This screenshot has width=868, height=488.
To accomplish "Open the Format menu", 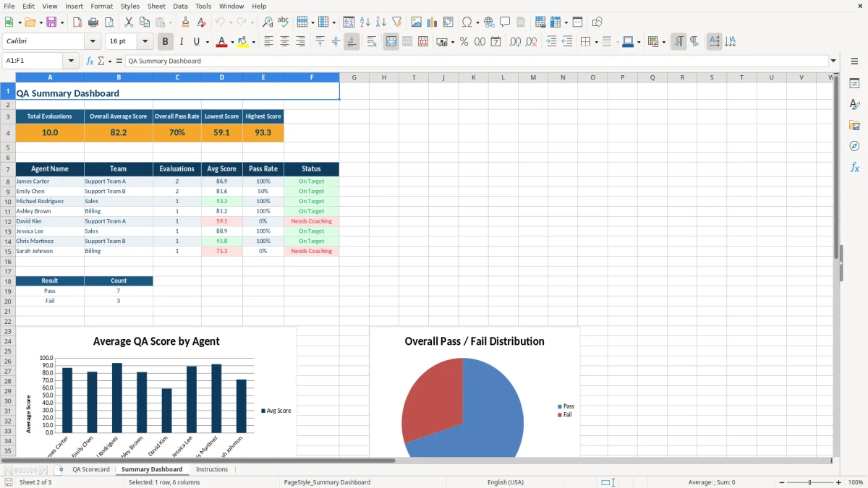I will 101,6.
